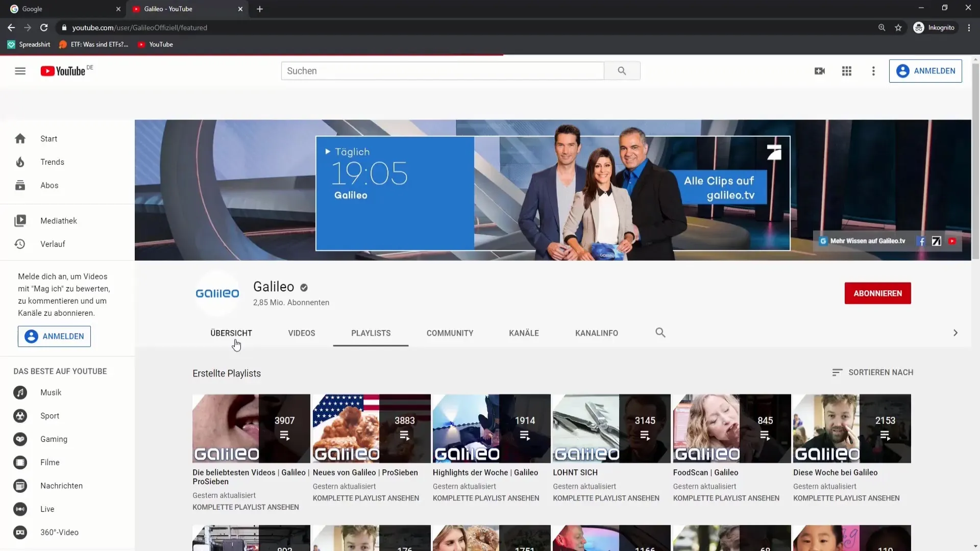The width and height of the screenshot is (980, 551).
Task: Open Spreadshirt bookmark
Action: click(x=29, y=44)
